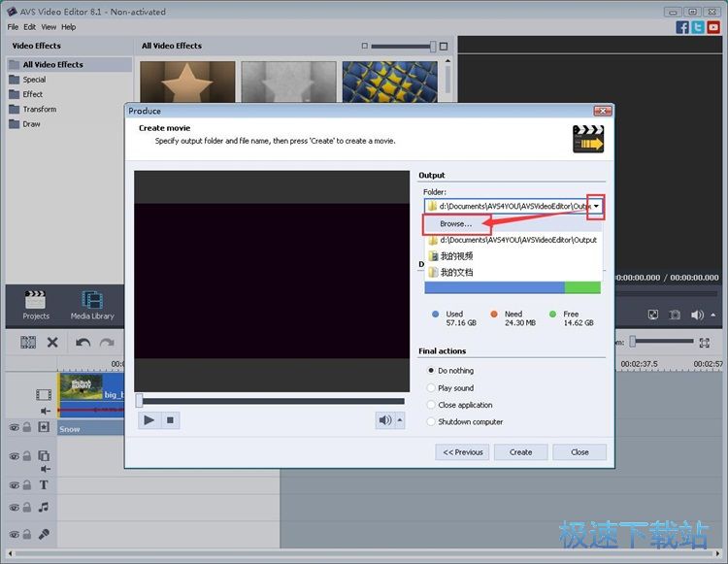The width and height of the screenshot is (728, 564).
Task: Click the Close button in Produce dialog
Action: (x=579, y=452)
